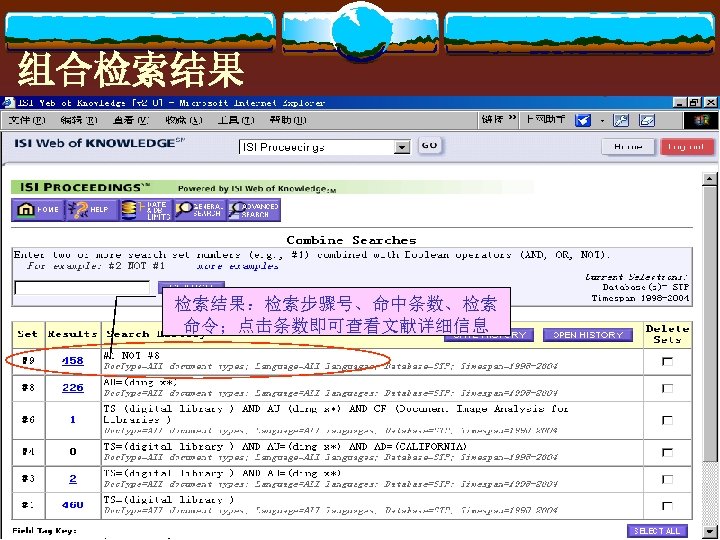The height and width of the screenshot is (540, 720).
Task: Click the OPEN HISTORY button
Action: [x=588, y=335]
